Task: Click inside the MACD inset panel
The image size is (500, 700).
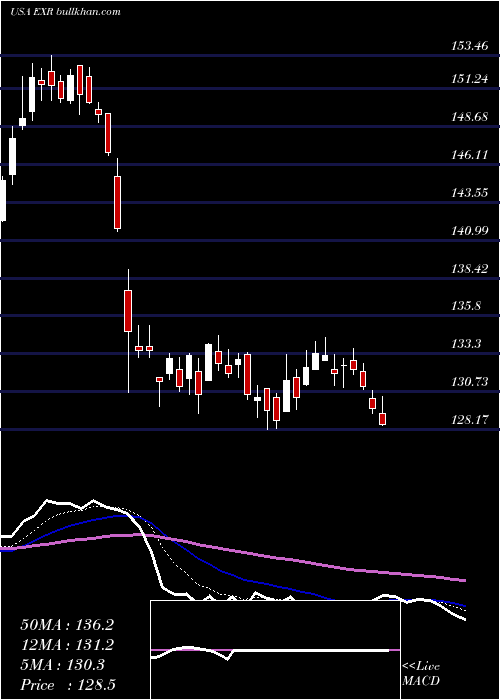Action: click(275, 650)
